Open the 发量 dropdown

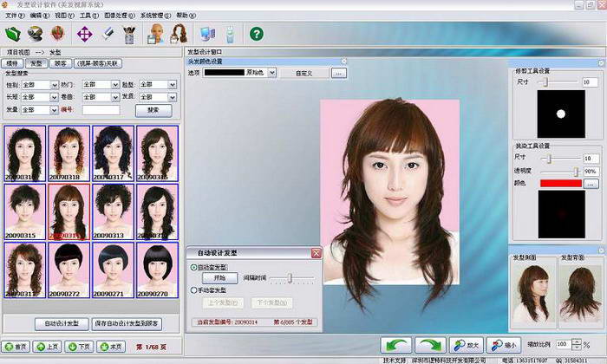click(55, 110)
